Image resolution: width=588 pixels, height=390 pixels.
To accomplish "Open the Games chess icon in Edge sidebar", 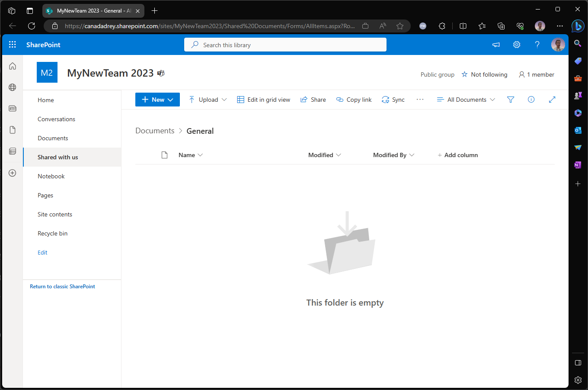I will [578, 95].
